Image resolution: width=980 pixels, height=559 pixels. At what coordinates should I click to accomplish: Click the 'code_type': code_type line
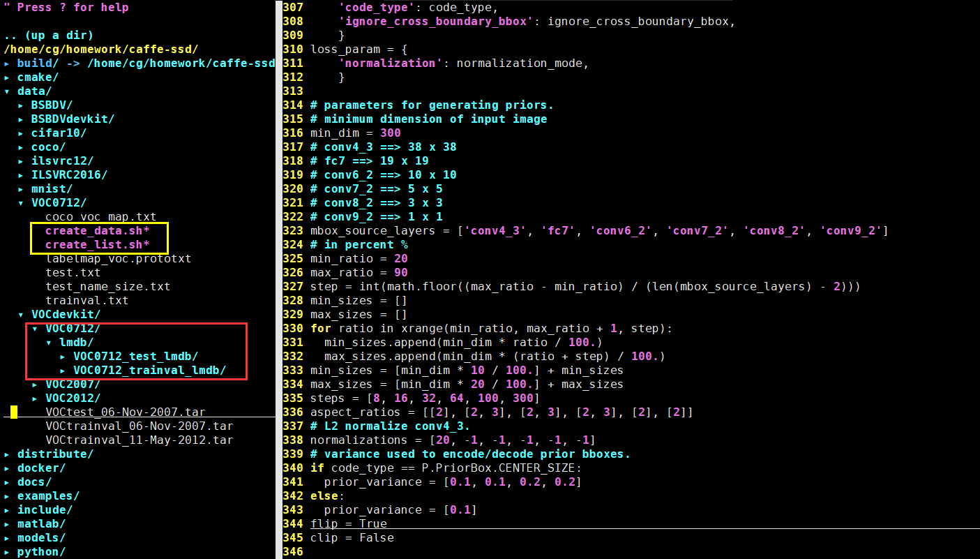pos(419,8)
